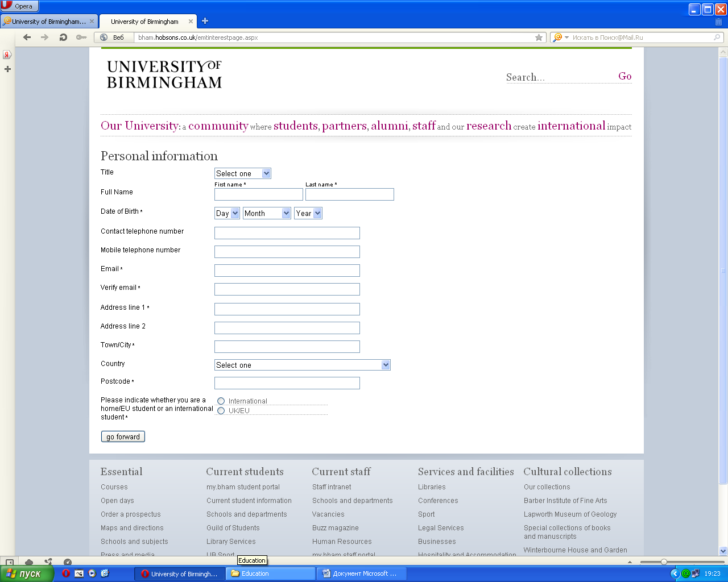
Task: Go forward using the browser forward arrow
Action: click(45, 38)
